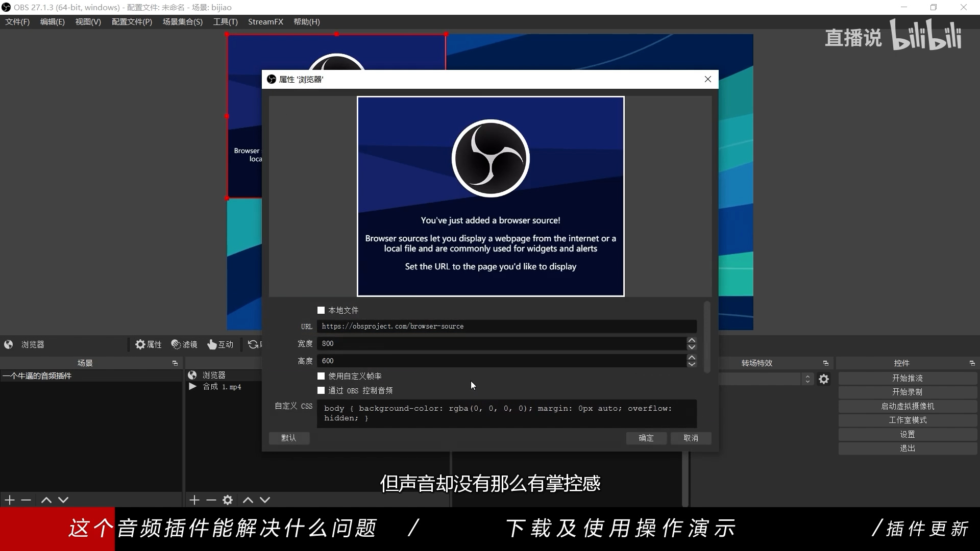Click the 自定义 CSS text area

[506, 413]
